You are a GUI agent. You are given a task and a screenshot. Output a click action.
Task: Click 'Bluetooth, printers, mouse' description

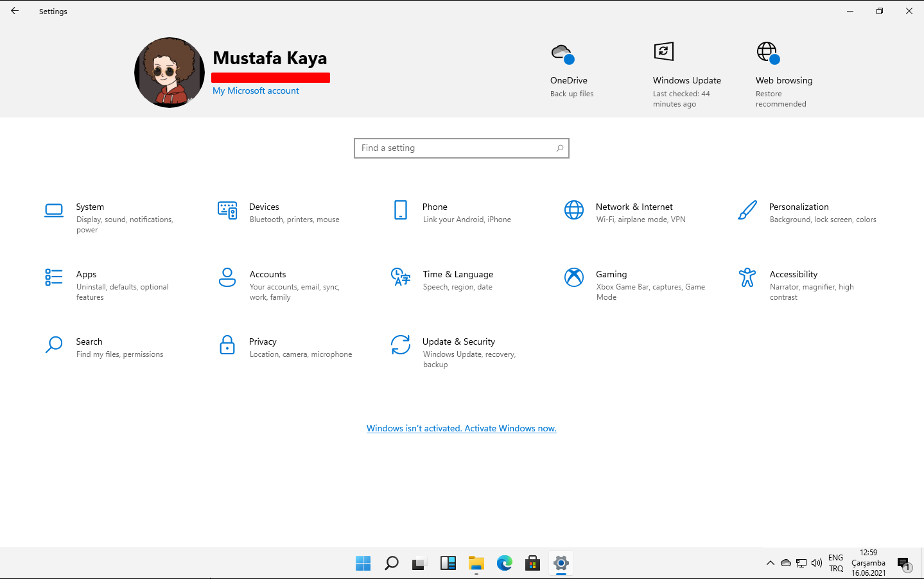[295, 220]
